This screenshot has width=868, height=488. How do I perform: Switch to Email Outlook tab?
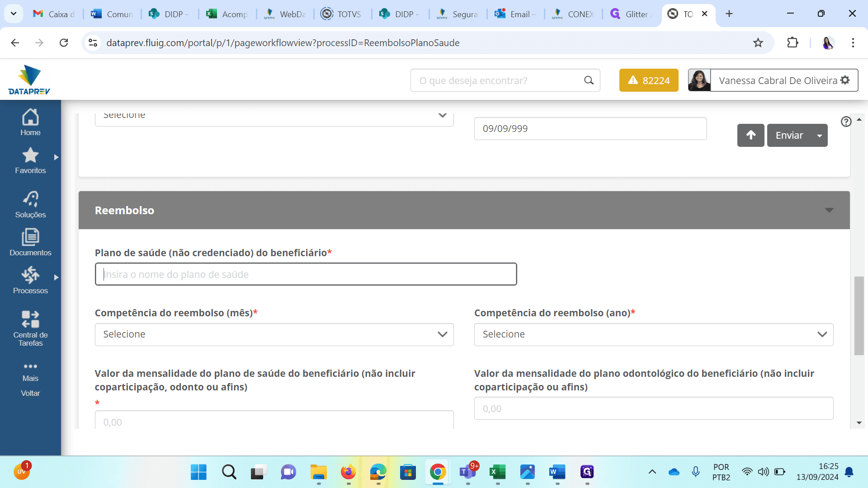pyautogui.click(x=515, y=14)
